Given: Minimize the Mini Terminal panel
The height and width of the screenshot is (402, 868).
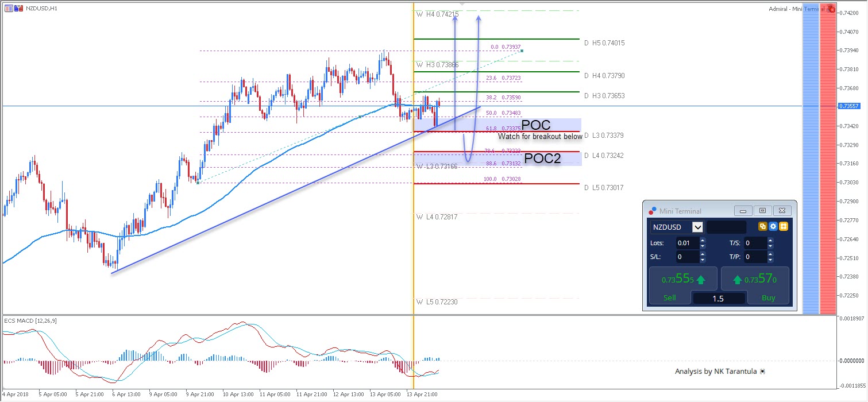Looking at the screenshot, I should click(x=743, y=211).
